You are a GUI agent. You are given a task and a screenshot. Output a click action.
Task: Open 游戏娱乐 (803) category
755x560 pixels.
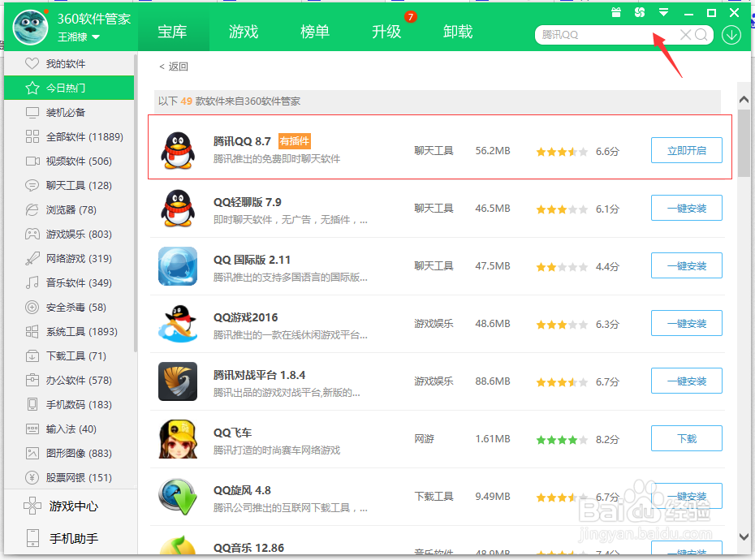point(69,235)
